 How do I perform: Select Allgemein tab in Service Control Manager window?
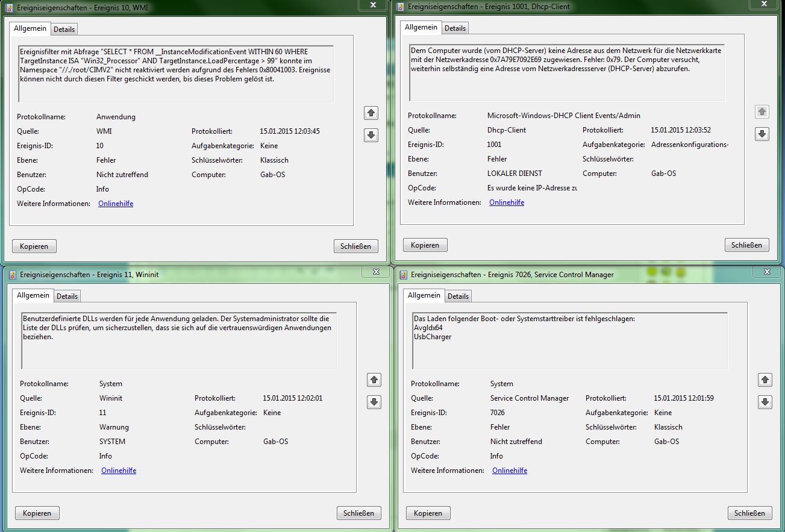tap(424, 295)
